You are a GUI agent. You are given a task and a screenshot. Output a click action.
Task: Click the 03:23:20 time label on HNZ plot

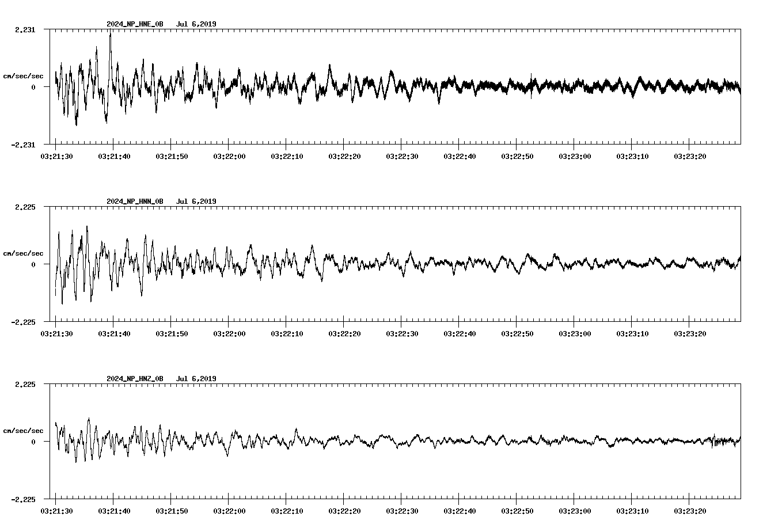coord(690,511)
